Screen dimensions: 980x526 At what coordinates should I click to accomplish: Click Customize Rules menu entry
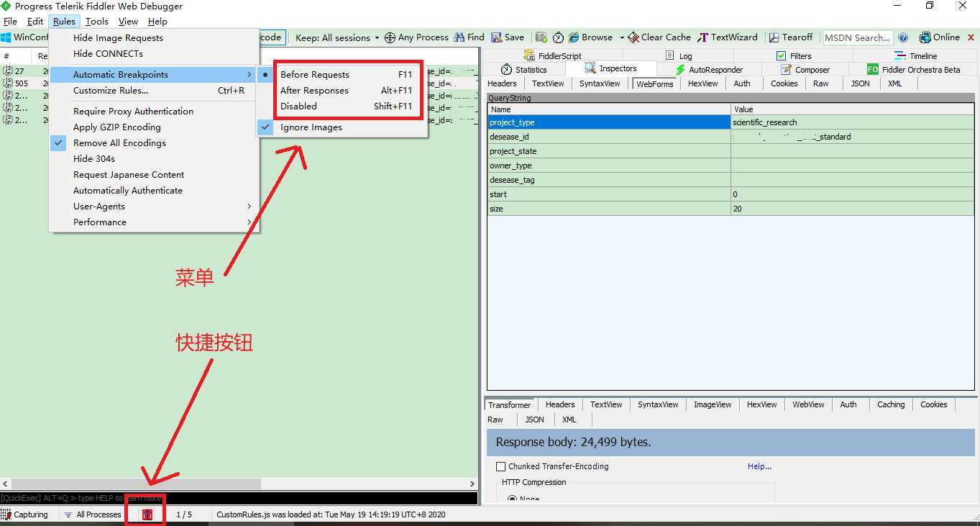click(x=154, y=90)
